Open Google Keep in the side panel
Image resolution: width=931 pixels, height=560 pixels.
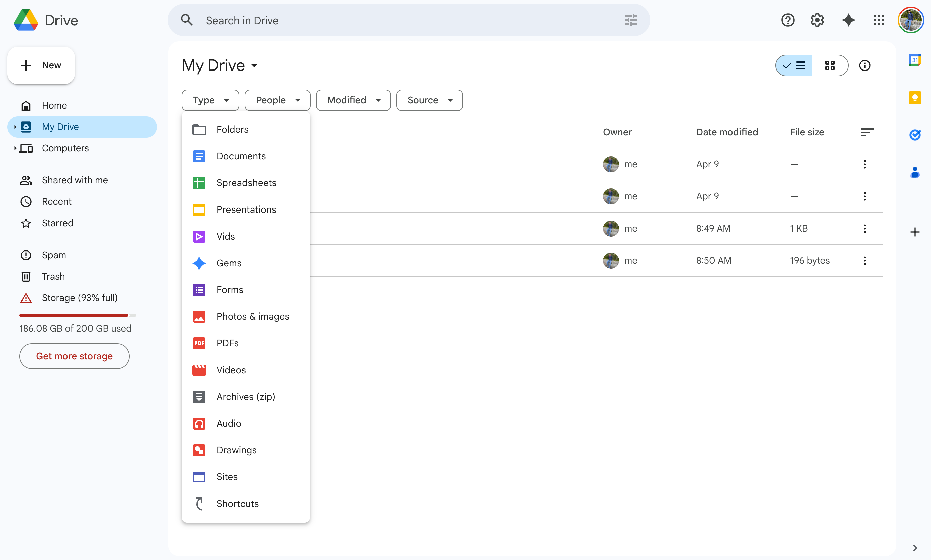915,97
